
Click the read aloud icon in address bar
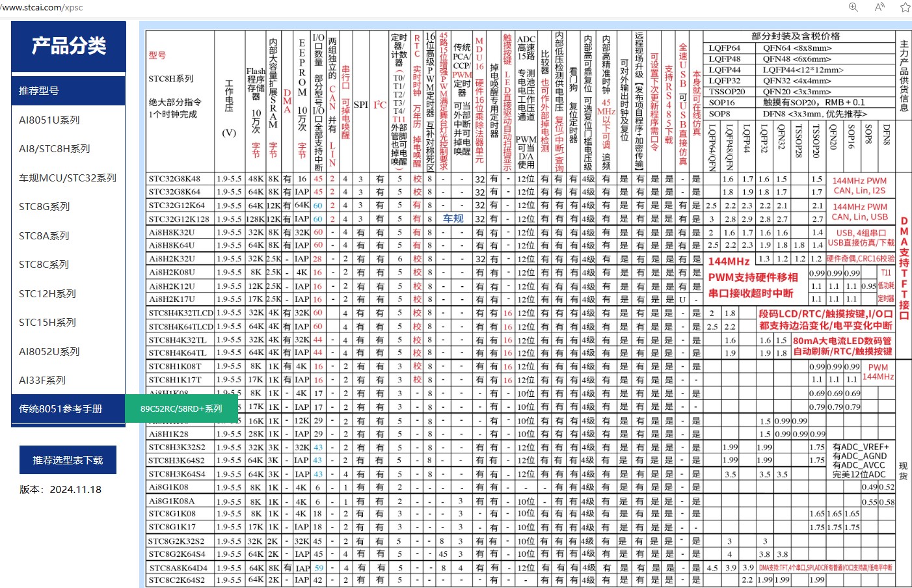(879, 7)
